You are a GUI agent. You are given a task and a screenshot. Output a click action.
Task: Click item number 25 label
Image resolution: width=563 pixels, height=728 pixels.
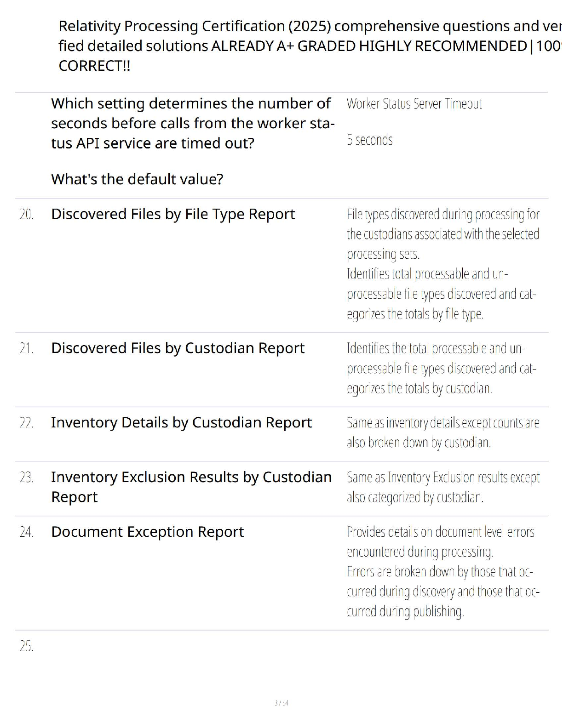26,647
